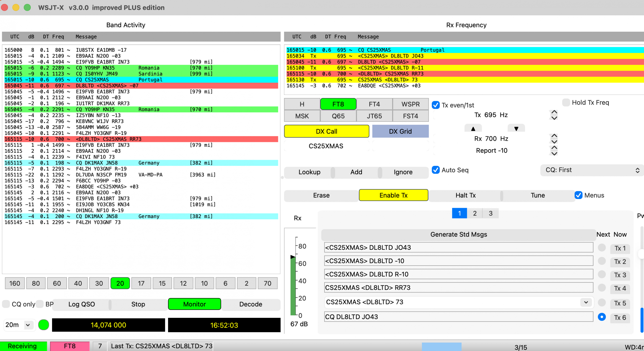Increase the Report value with its stepper

coord(554,148)
